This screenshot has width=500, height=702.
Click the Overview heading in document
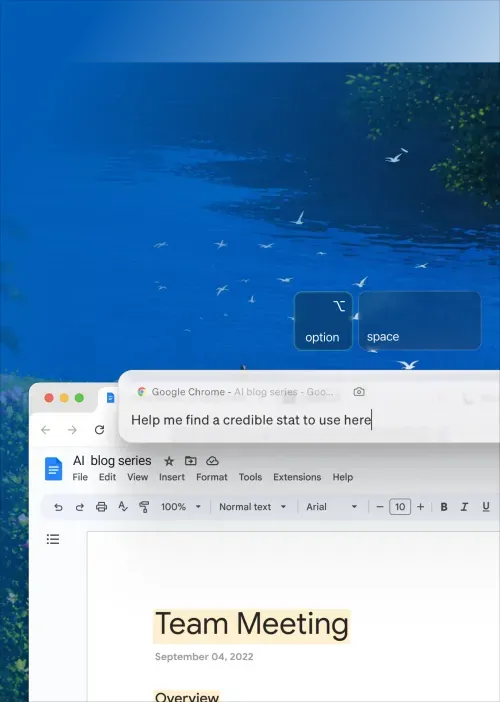187,697
